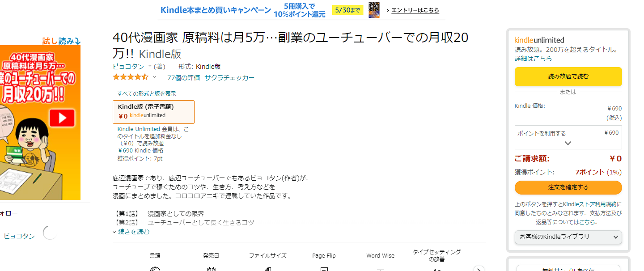Click すべての形式と版を表示 link

147,93
